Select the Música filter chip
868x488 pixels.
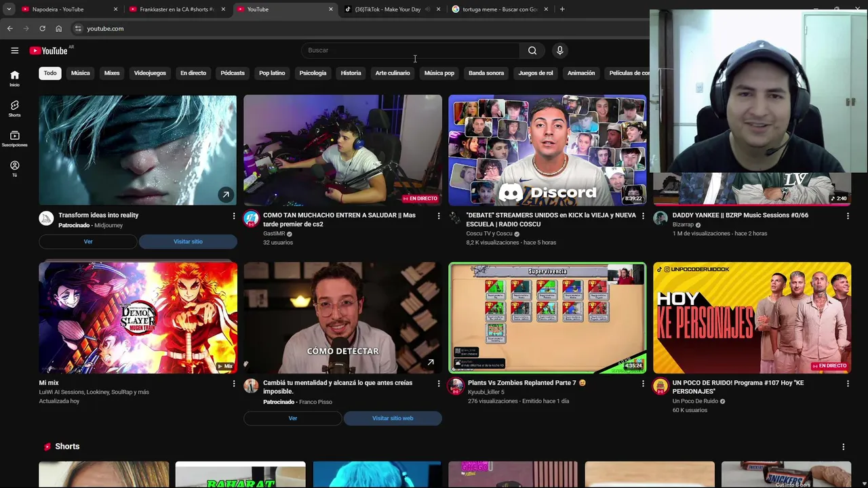click(81, 73)
